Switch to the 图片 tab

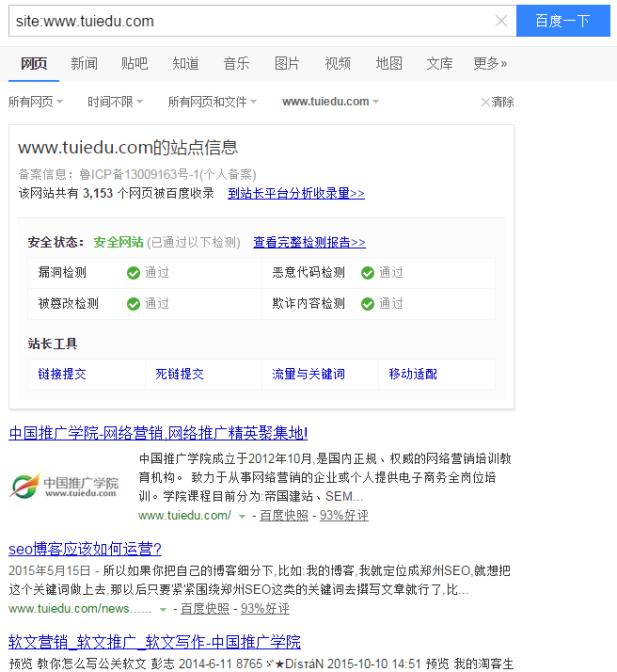287,63
